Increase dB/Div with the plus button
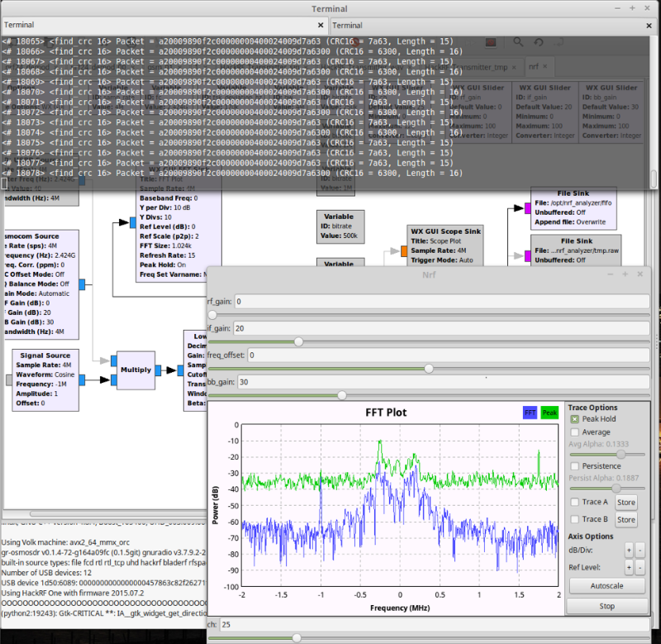 click(x=628, y=550)
